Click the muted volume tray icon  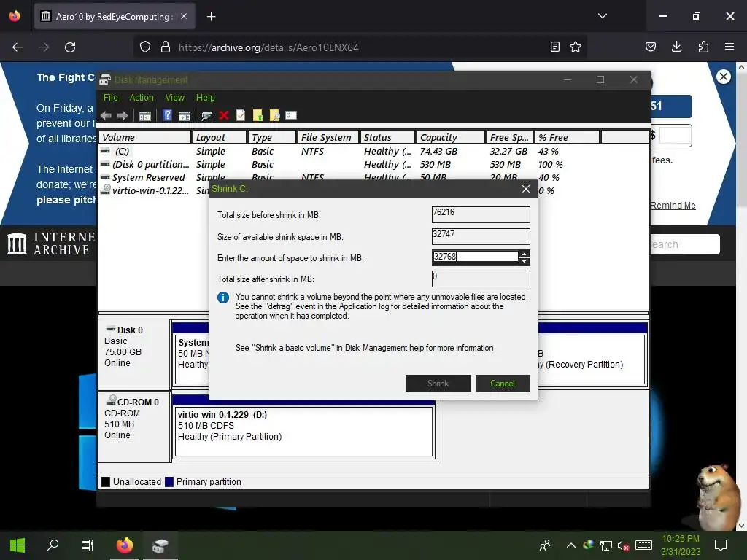pyautogui.click(x=623, y=545)
